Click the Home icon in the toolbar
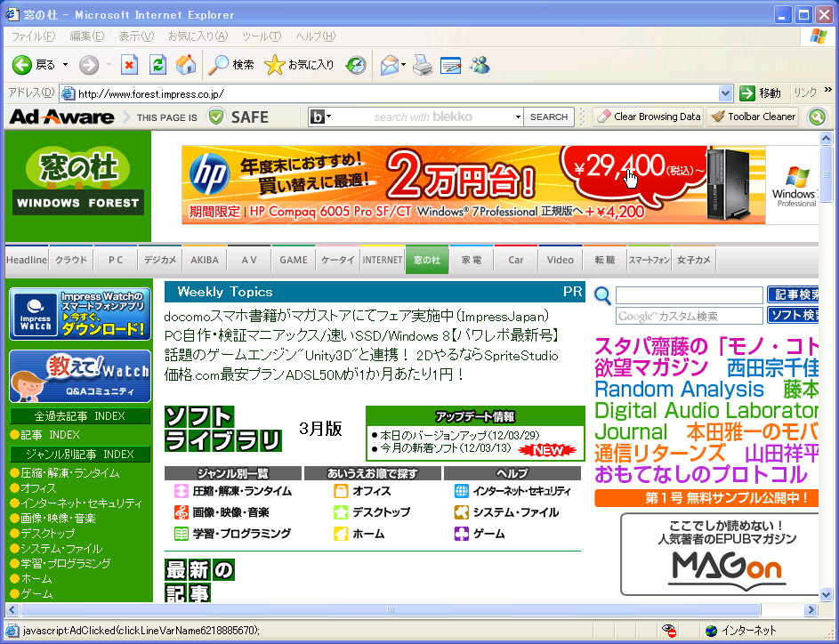This screenshot has height=644, width=839. click(187, 65)
